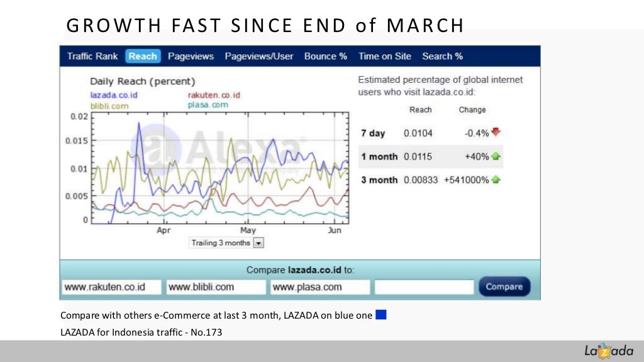Select the 1 month reach value 0.0115
The height and width of the screenshot is (362, 644).
418,156
